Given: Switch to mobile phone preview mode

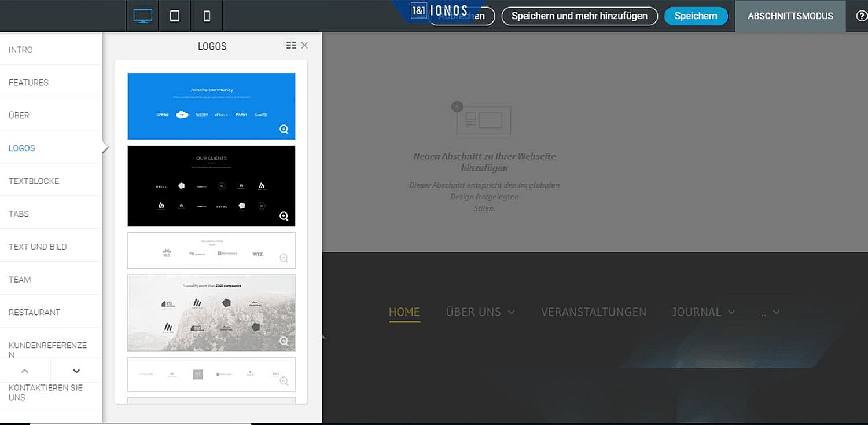Looking at the screenshot, I should [207, 16].
